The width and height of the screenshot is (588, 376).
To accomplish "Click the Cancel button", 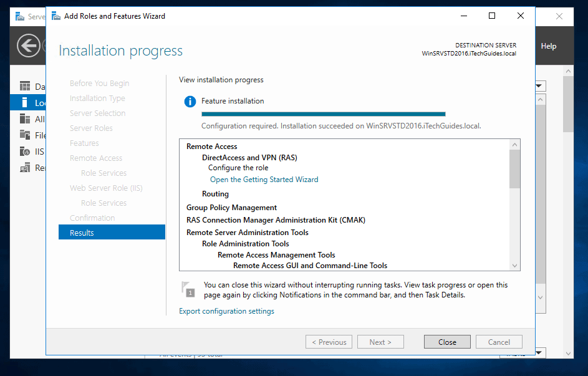I will click(499, 342).
